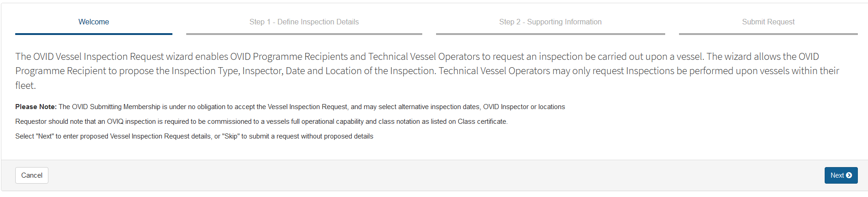Image resolution: width=868 pixels, height=197 pixels.
Task: Click the grey bar beneath Step 1
Action: [304, 34]
